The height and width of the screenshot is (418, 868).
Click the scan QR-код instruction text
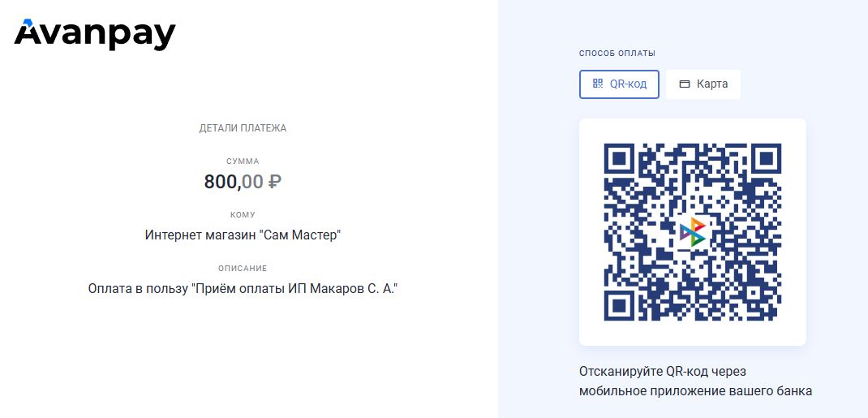[695, 381]
